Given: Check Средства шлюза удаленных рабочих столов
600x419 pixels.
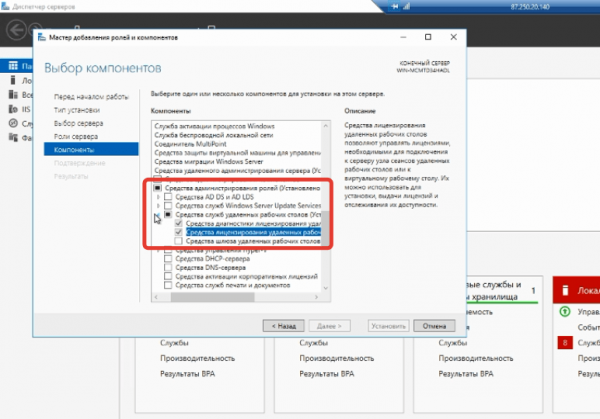Looking at the screenshot, I should point(178,241).
